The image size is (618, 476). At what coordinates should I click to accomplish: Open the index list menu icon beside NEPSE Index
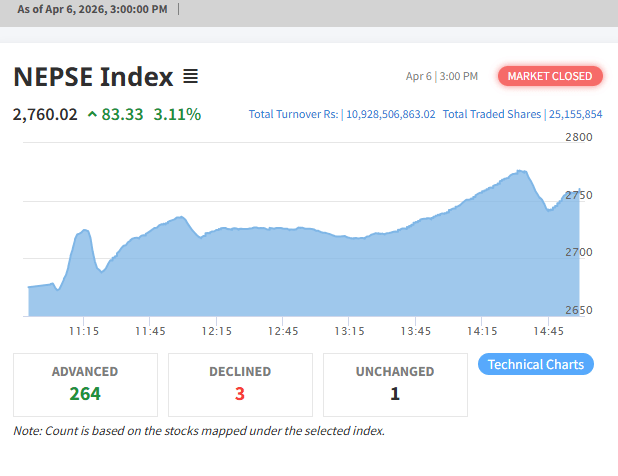(x=190, y=76)
